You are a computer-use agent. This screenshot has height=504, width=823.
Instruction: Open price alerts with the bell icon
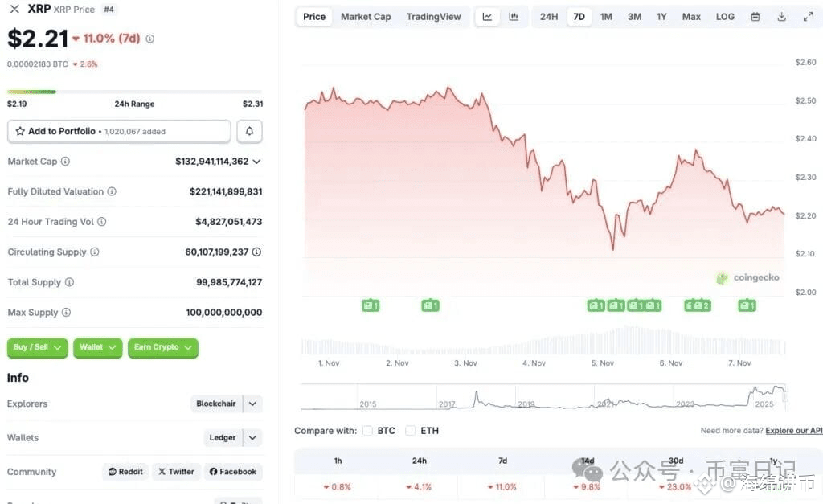coord(249,130)
